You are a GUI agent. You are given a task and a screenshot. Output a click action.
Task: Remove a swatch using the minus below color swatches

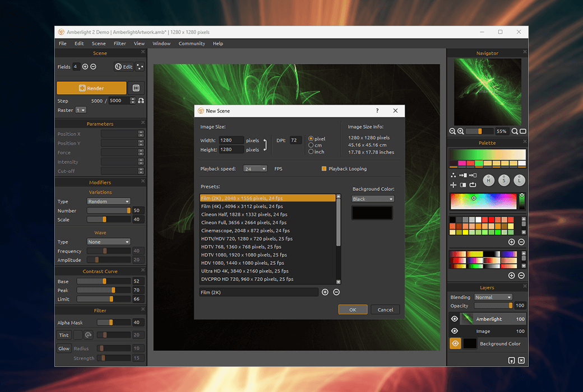(521, 242)
